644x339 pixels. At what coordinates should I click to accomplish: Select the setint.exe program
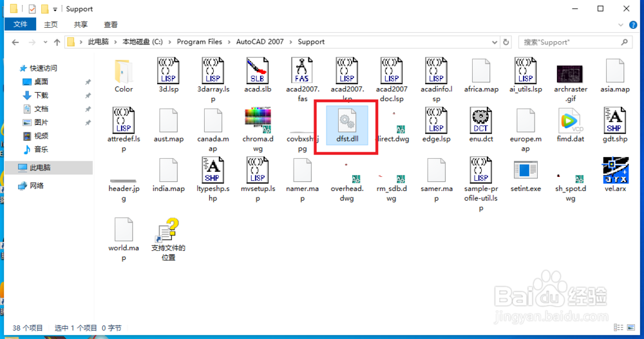tap(526, 176)
